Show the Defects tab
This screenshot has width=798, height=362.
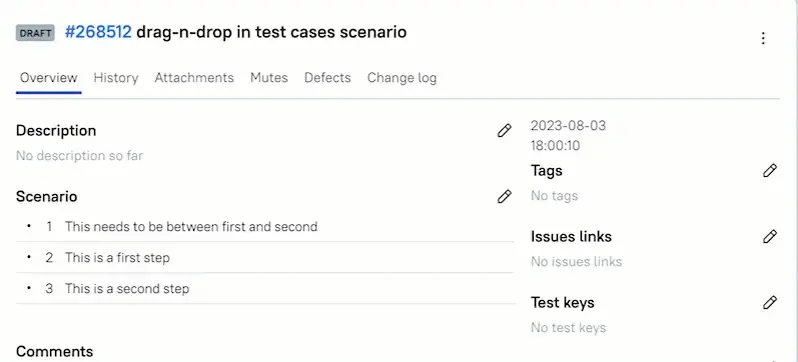[327, 78]
